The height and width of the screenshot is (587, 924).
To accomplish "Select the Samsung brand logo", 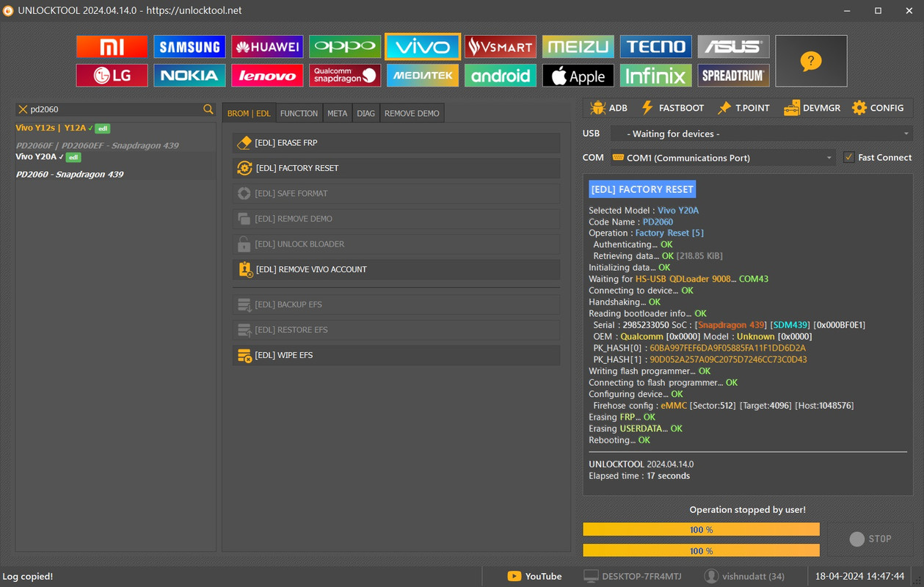I will [x=189, y=47].
